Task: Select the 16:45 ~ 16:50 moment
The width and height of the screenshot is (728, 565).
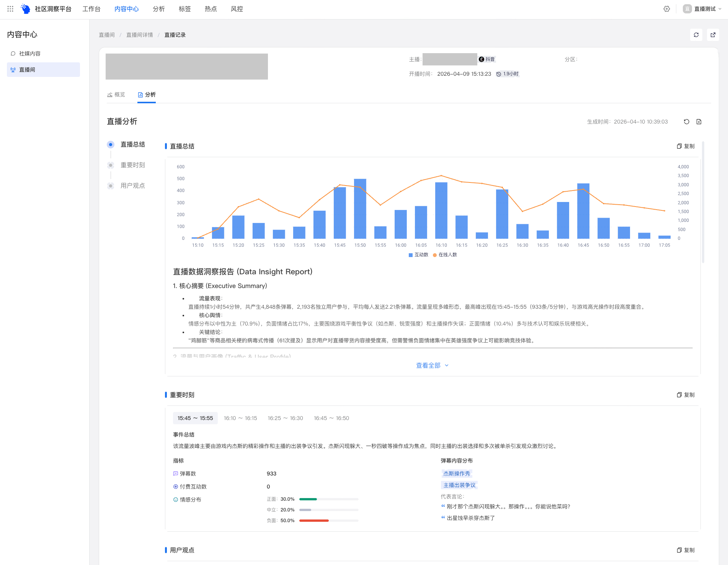Action: tap(331, 418)
